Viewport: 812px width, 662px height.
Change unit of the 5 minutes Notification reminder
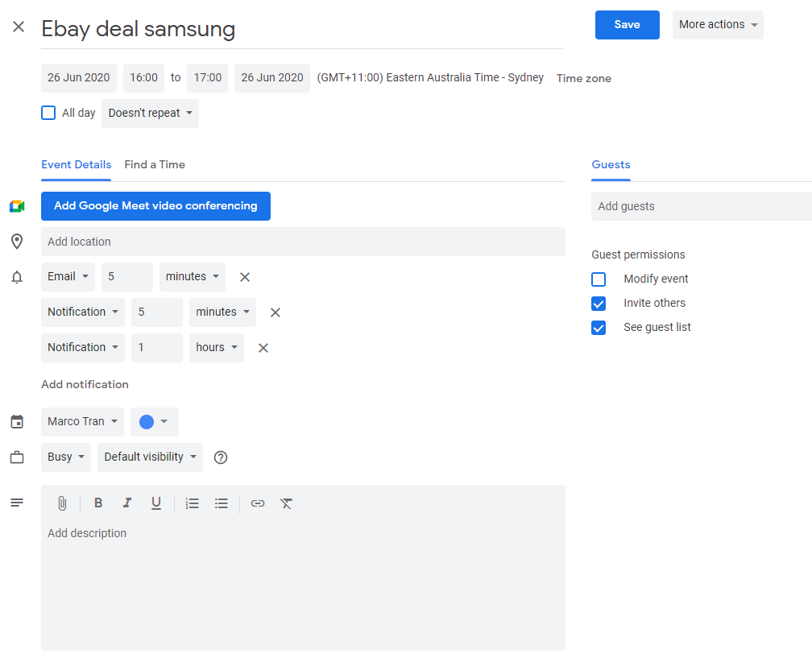pyautogui.click(x=222, y=312)
